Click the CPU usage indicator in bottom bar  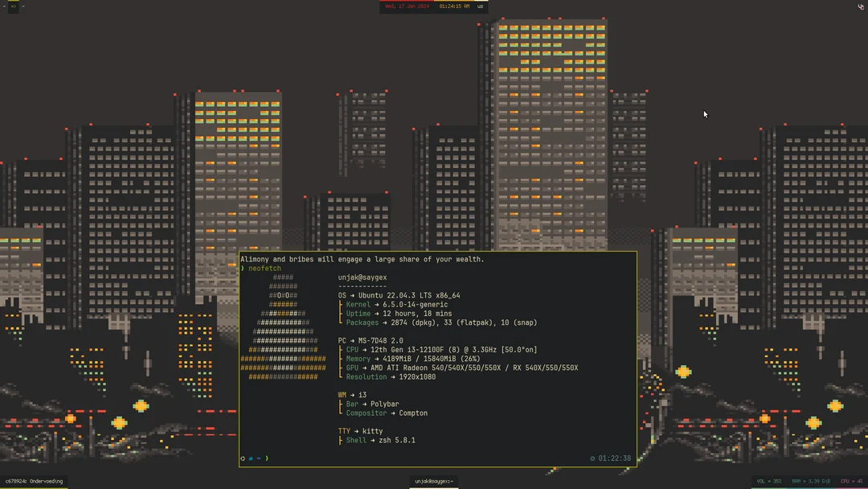[x=851, y=480]
